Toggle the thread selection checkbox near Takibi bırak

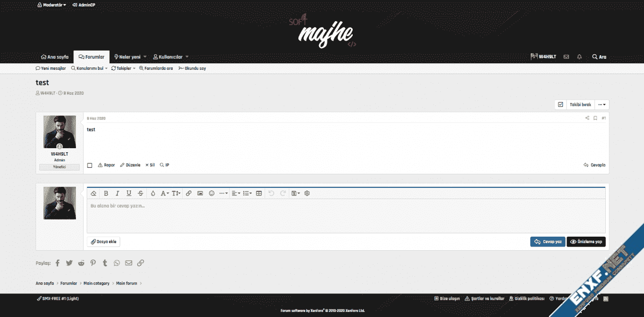coord(561,104)
